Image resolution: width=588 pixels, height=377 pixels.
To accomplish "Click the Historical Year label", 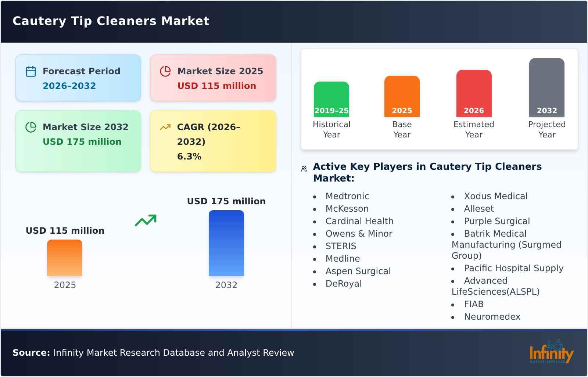I will [x=331, y=130].
